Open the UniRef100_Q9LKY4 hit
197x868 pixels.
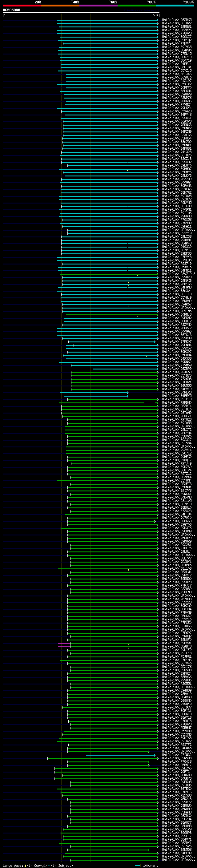click(177, 108)
